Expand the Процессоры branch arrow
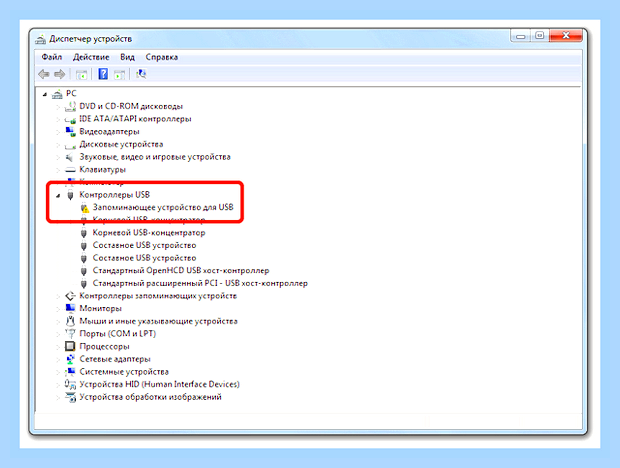This screenshot has height=468, width=620. [58, 347]
